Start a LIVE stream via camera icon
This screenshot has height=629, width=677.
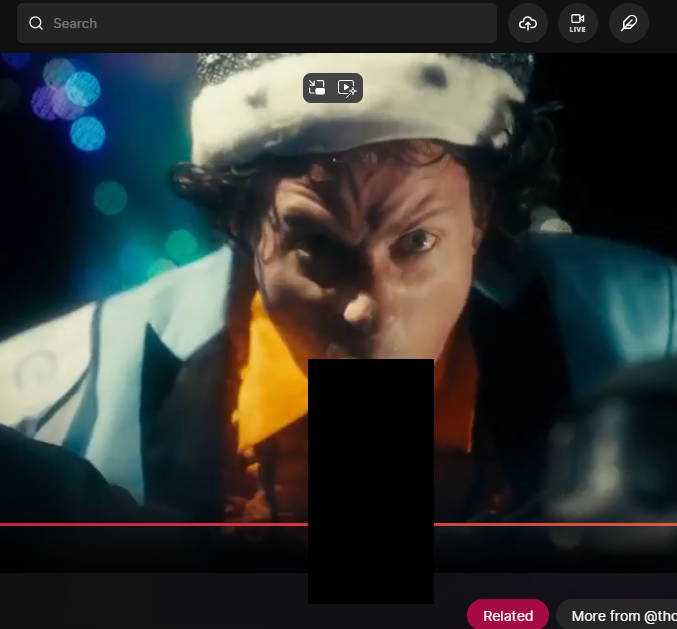pos(578,23)
